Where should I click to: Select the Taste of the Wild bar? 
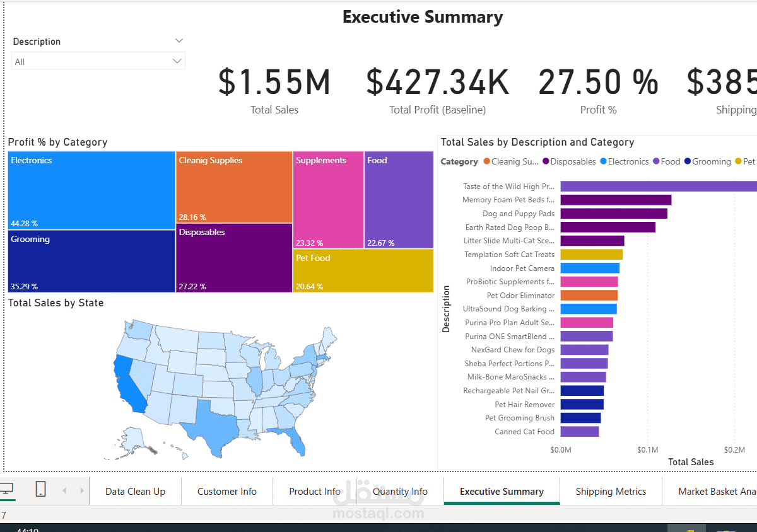click(x=659, y=186)
